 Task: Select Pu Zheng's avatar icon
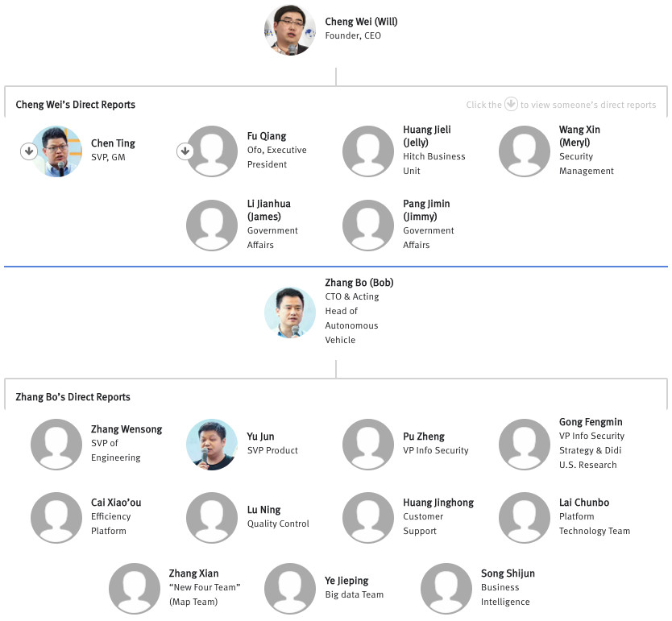[368, 445]
